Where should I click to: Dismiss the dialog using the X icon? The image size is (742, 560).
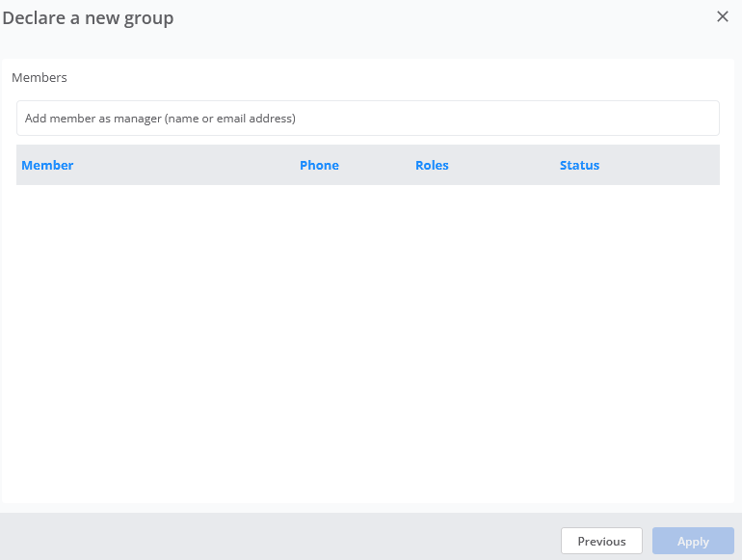pyautogui.click(x=722, y=16)
